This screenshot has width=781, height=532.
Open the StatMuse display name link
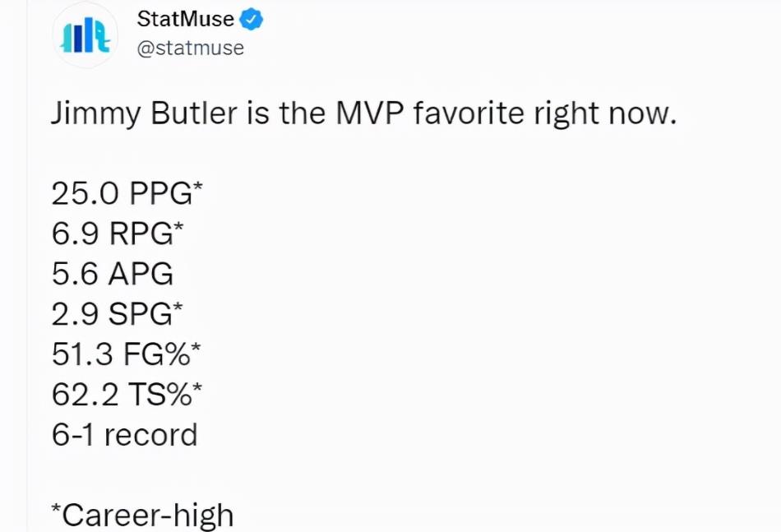185,19
